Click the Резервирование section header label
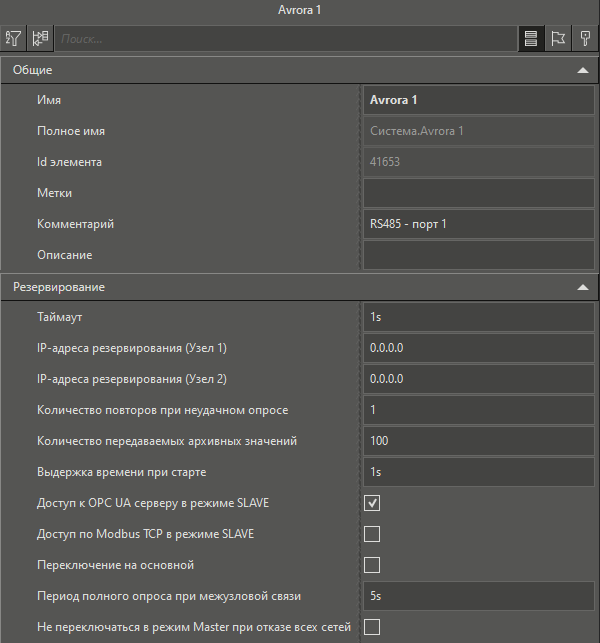 [59, 287]
